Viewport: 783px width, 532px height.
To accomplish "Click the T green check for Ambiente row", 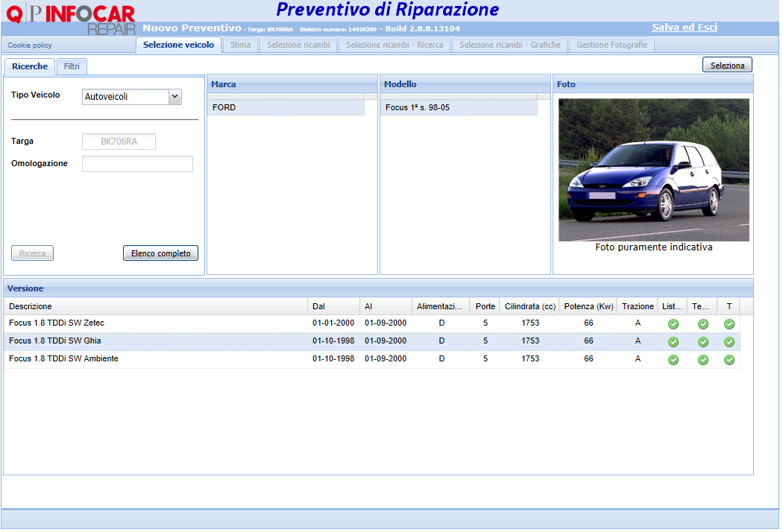I will [729, 360].
